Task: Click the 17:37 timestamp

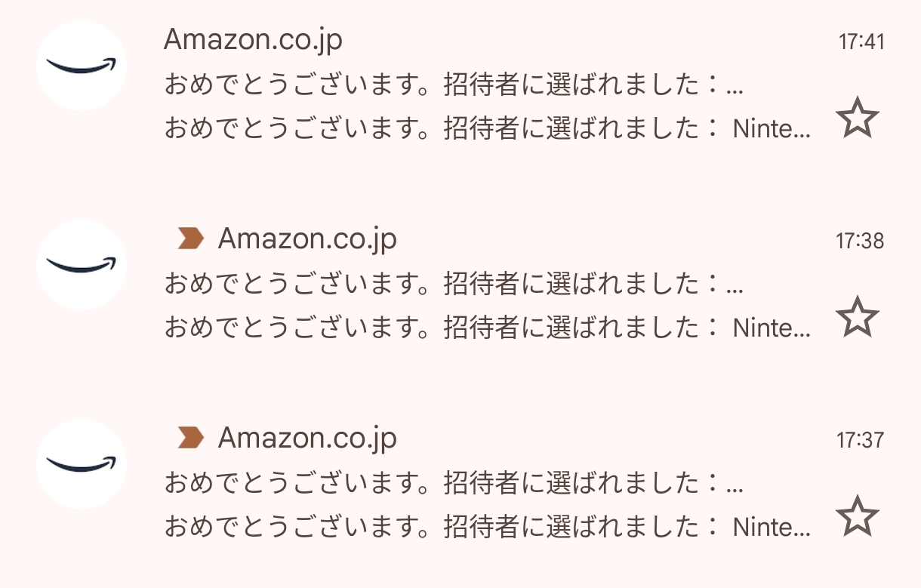Action: [x=860, y=440]
